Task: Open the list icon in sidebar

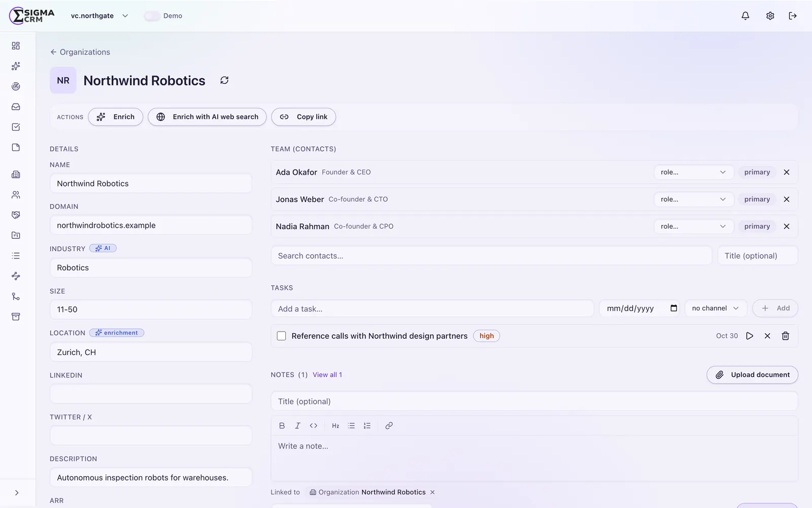Action: (x=16, y=256)
